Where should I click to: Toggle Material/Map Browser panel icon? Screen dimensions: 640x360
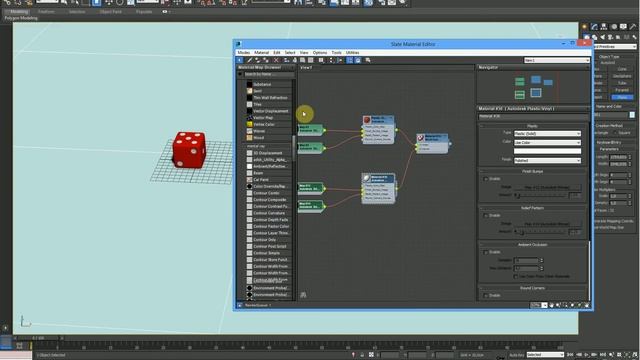point(349,60)
